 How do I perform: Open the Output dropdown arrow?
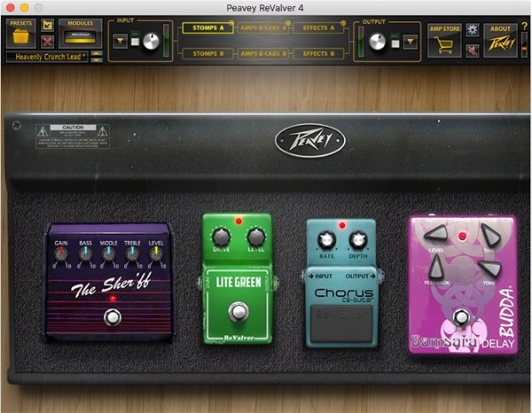(x=411, y=42)
